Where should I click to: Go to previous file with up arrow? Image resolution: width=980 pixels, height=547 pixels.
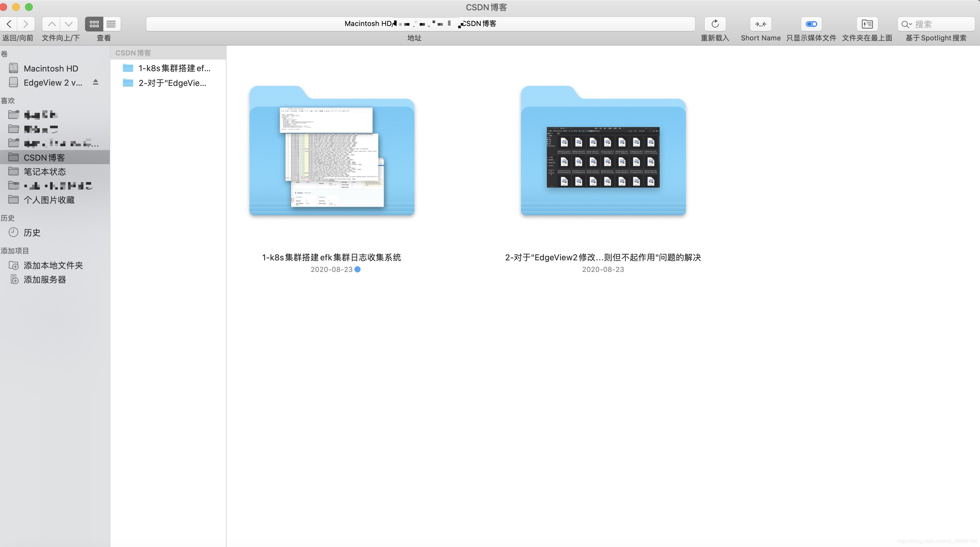(52, 24)
